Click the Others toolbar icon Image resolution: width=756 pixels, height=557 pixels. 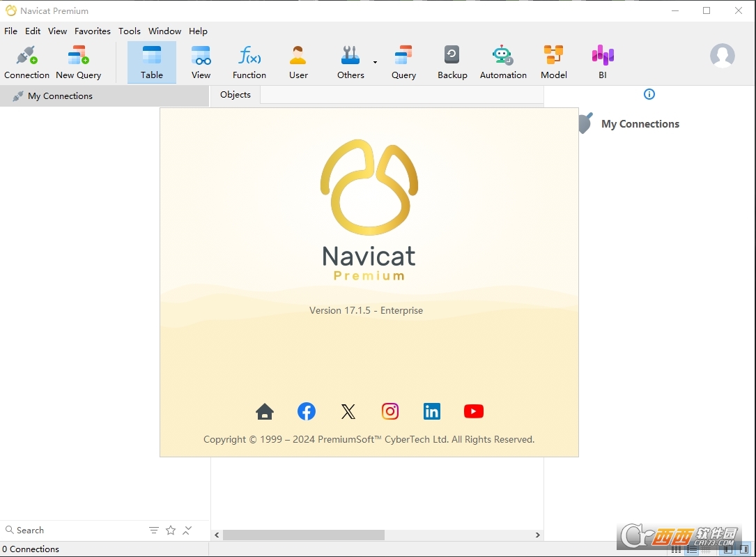click(350, 62)
